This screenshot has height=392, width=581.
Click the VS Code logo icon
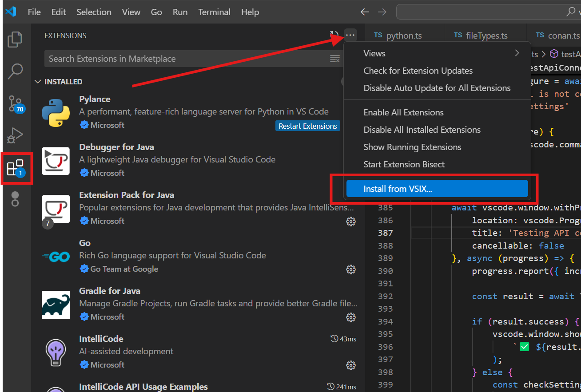point(11,12)
